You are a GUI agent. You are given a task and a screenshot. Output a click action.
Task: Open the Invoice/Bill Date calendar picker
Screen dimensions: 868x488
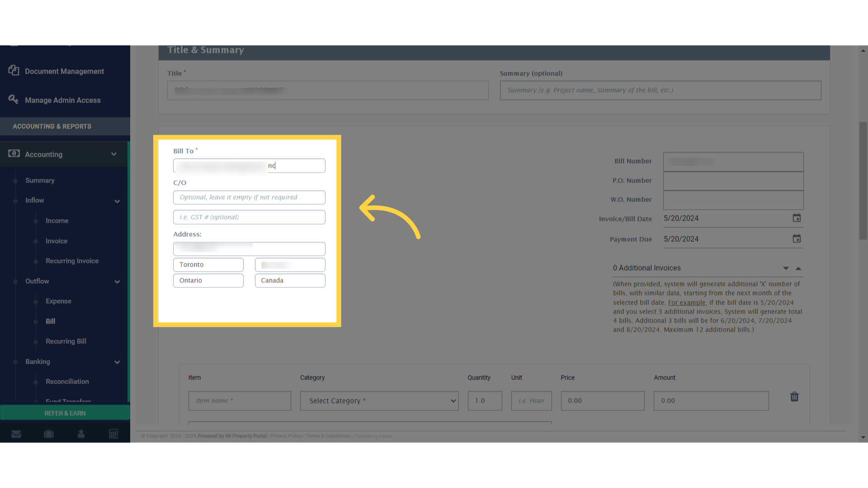tap(797, 218)
